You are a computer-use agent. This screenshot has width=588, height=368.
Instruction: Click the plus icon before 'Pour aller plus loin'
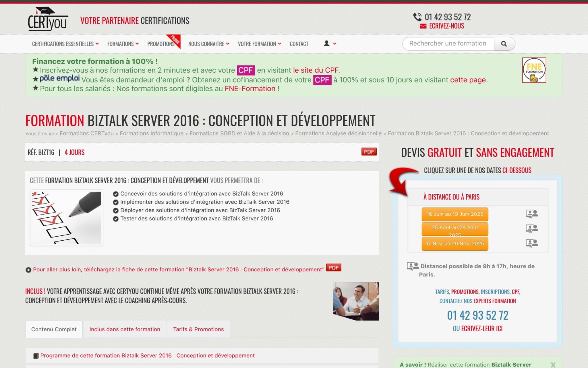[28, 270]
